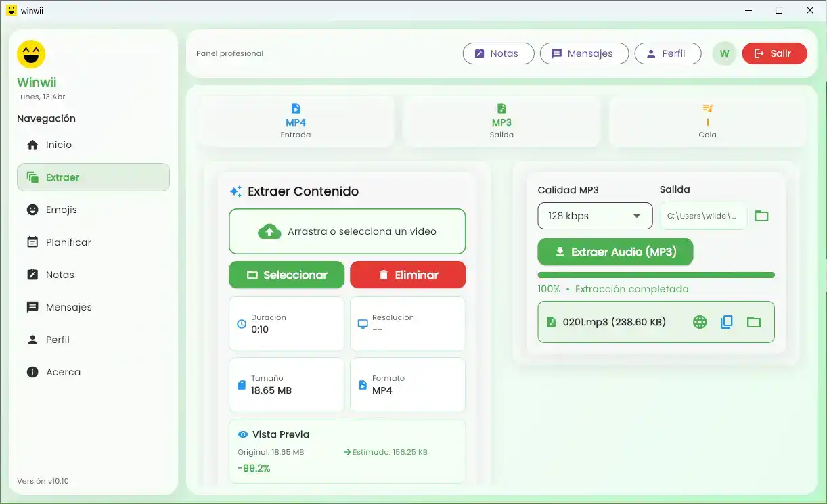Click the Vista Previa eye icon
Screen dimensions: 827x504
pyautogui.click(x=243, y=434)
